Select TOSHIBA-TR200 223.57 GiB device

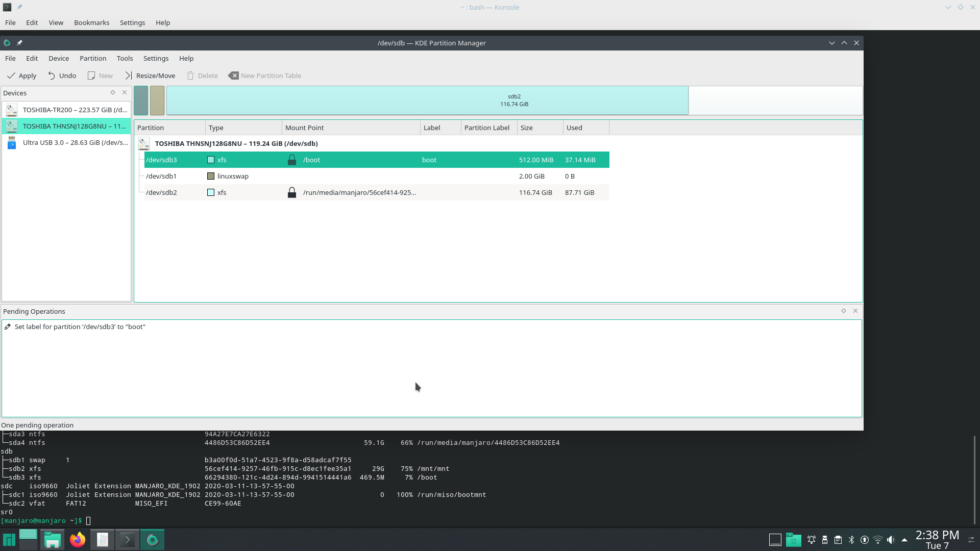click(66, 110)
